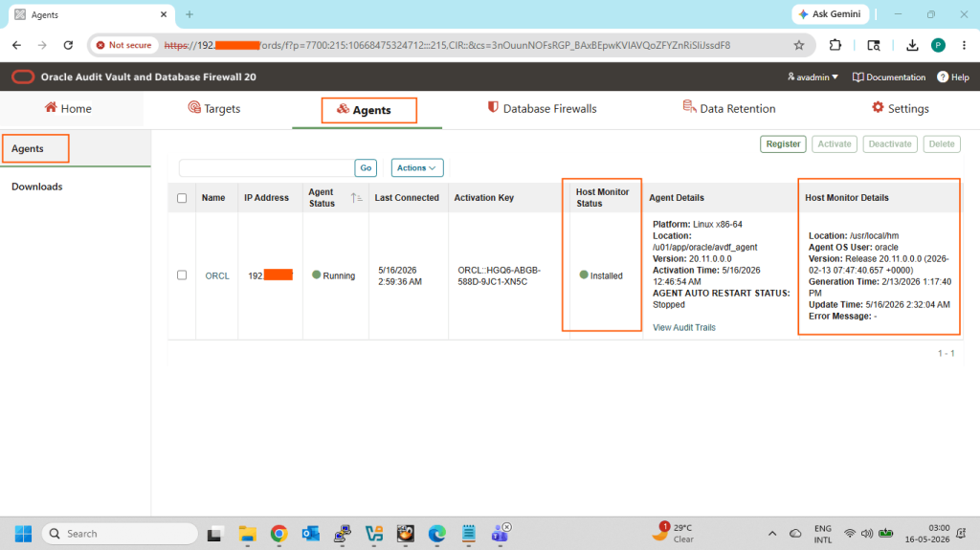980x550 pixels.
Task: Open the weather widget showing 29°C
Action: click(x=674, y=533)
